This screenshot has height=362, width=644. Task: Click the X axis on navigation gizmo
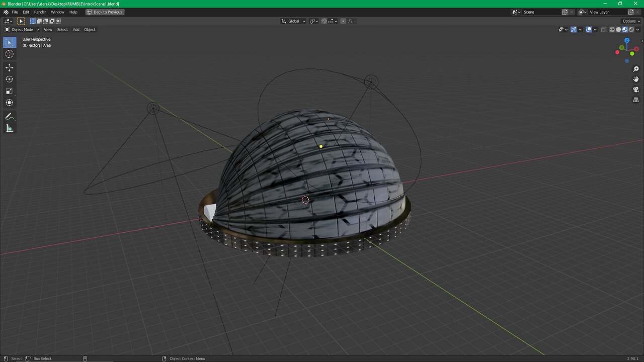(636, 49)
